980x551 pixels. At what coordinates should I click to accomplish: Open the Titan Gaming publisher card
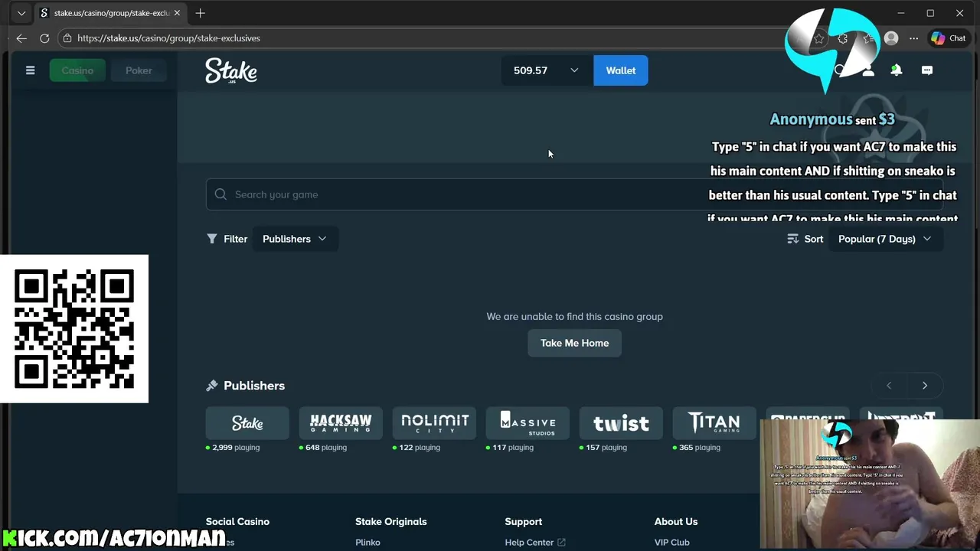pos(714,423)
